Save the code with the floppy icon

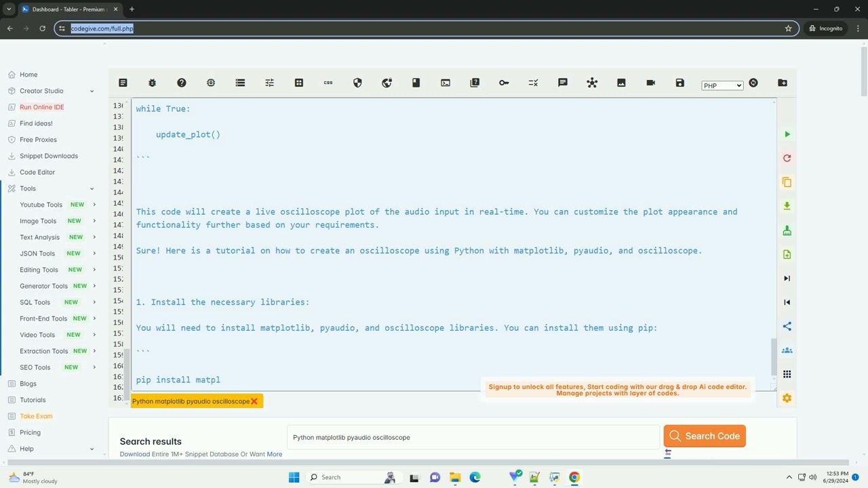click(x=680, y=83)
